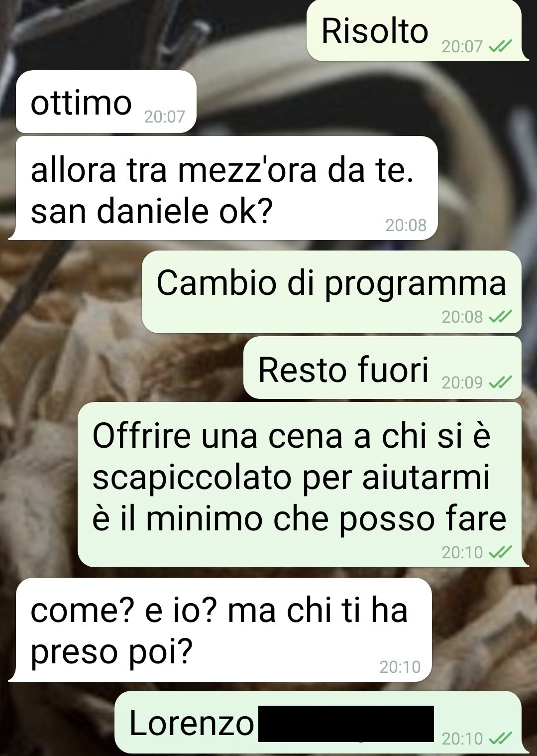
Task: Tap the double-check icon on 'Risolto'
Action: [499, 47]
